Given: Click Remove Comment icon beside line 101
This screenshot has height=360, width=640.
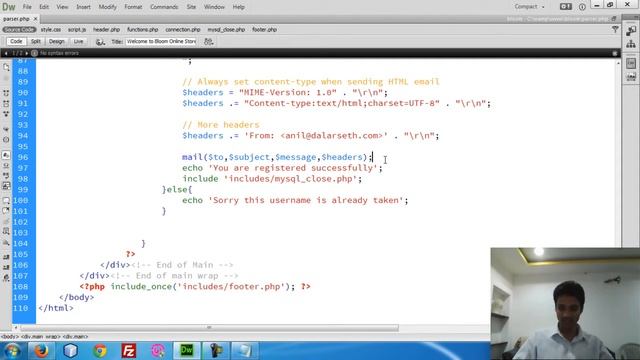Looking at the screenshot, I should coord(6,211).
